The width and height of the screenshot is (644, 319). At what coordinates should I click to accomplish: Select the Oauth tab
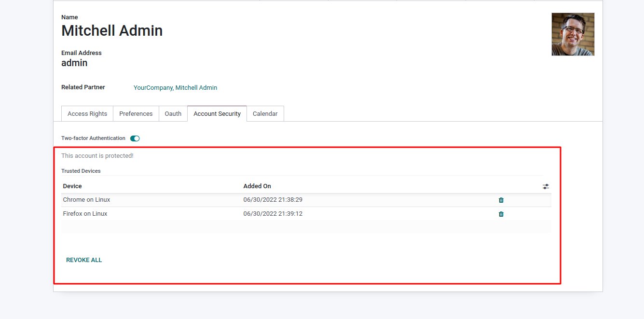coord(173,114)
